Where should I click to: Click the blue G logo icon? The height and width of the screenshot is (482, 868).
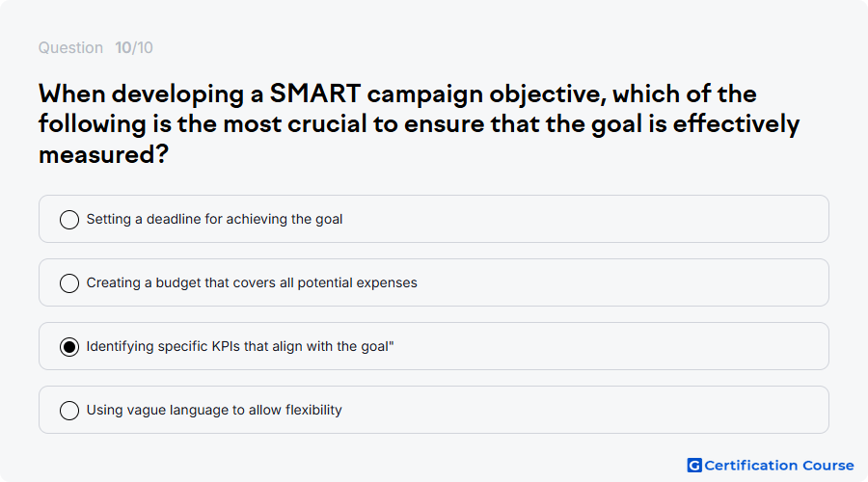(694, 466)
